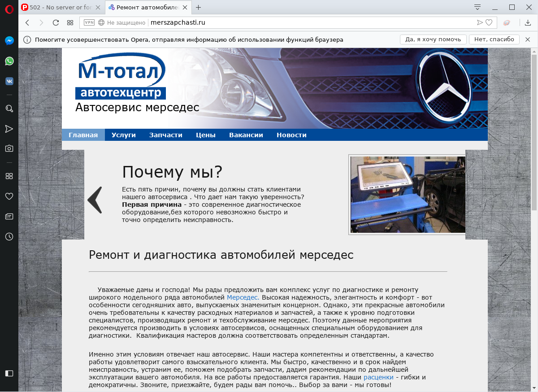Open the Speed Dial start page button
Image resolution: width=538 pixels, height=392 pixels.
tap(70, 22)
